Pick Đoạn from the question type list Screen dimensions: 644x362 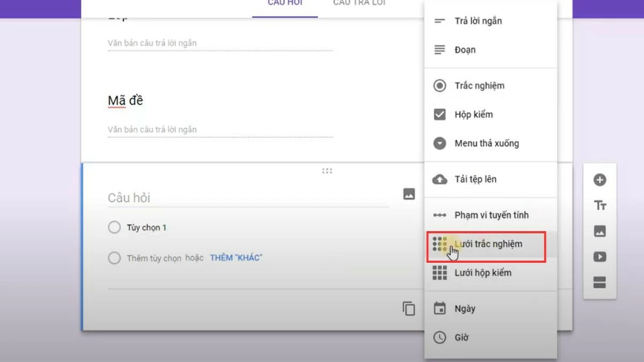[465, 49]
